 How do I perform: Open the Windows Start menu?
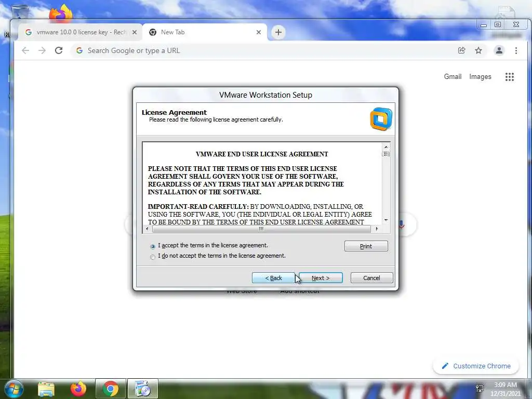[14, 389]
